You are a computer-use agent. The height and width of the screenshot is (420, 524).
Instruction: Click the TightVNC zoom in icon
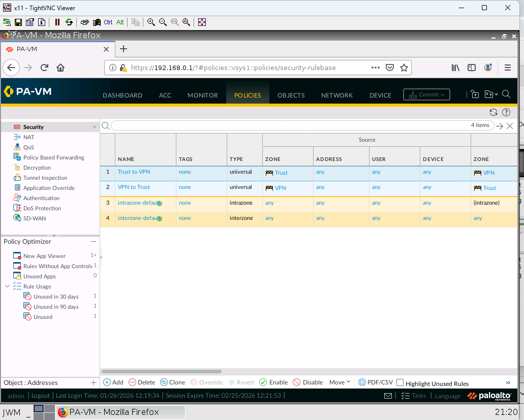tap(151, 22)
